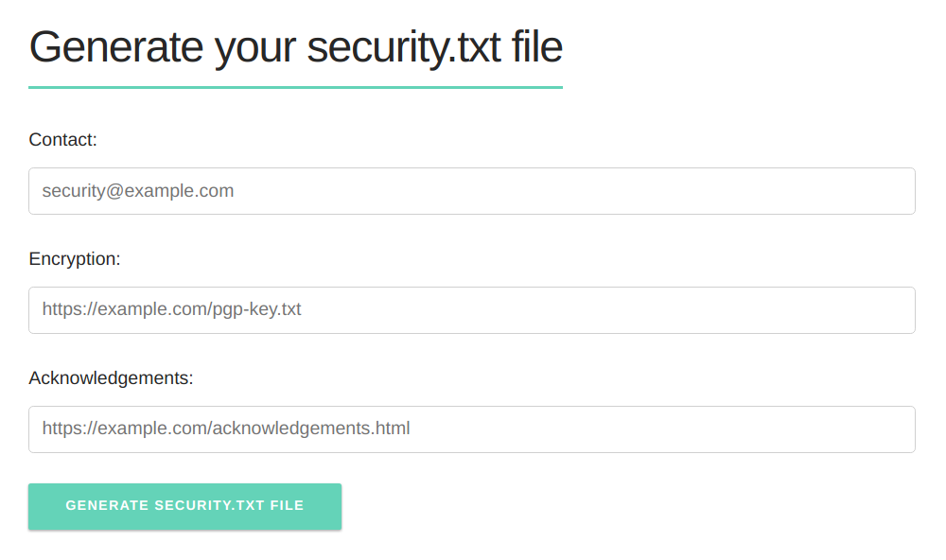
Task: Click the pgp-key.txt URL placeholder
Action: tap(172, 310)
